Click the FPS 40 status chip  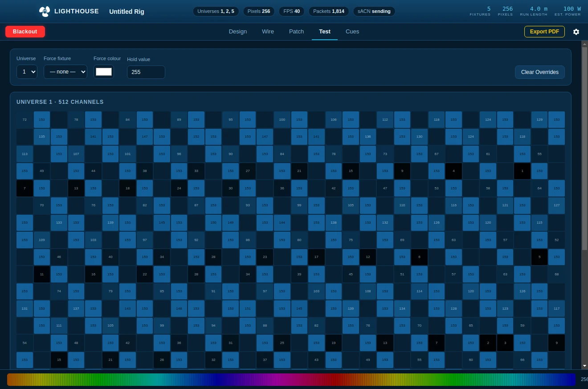292,11
